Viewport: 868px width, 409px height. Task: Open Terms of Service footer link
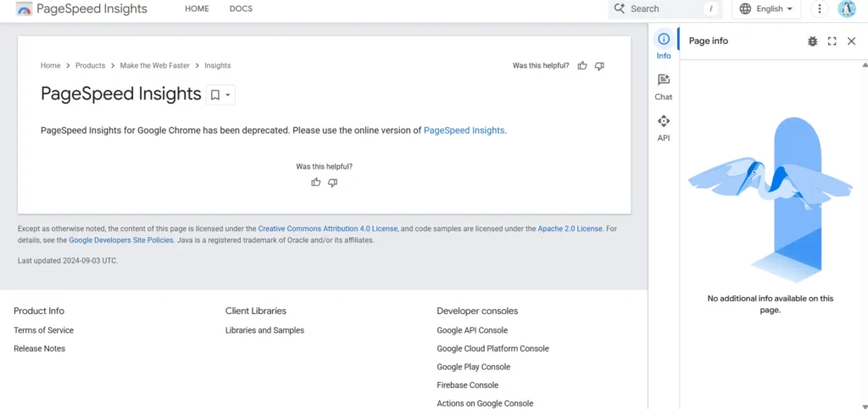click(44, 330)
